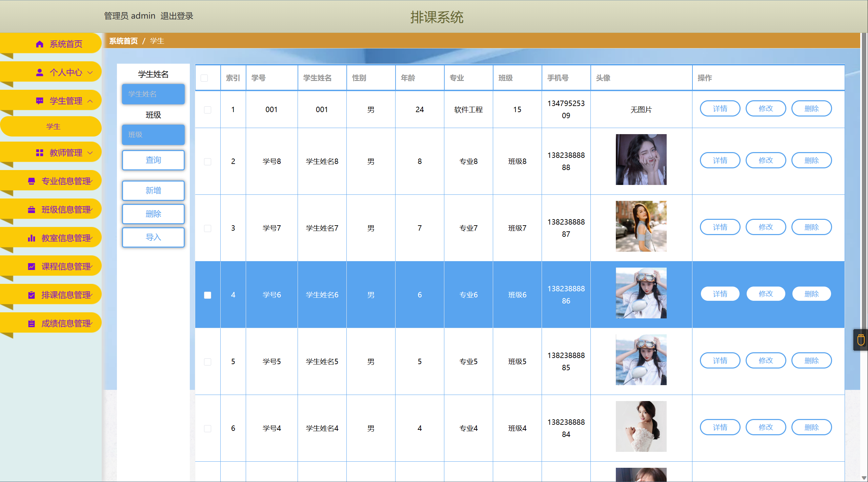Image resolution: width=868 pixels, height=482 pixels.
Task: Click 修改 for 学生姓名8 row
Action: click(766, 161)
